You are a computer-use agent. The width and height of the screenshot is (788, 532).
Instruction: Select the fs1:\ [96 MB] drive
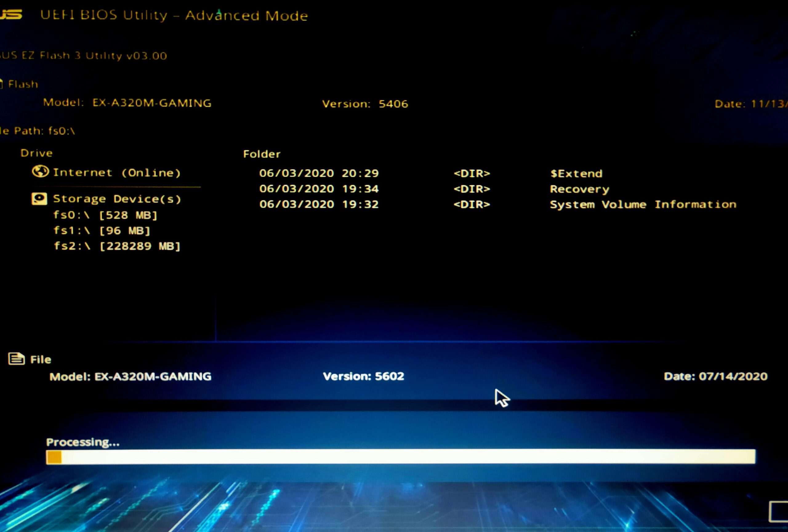(102, 231)
